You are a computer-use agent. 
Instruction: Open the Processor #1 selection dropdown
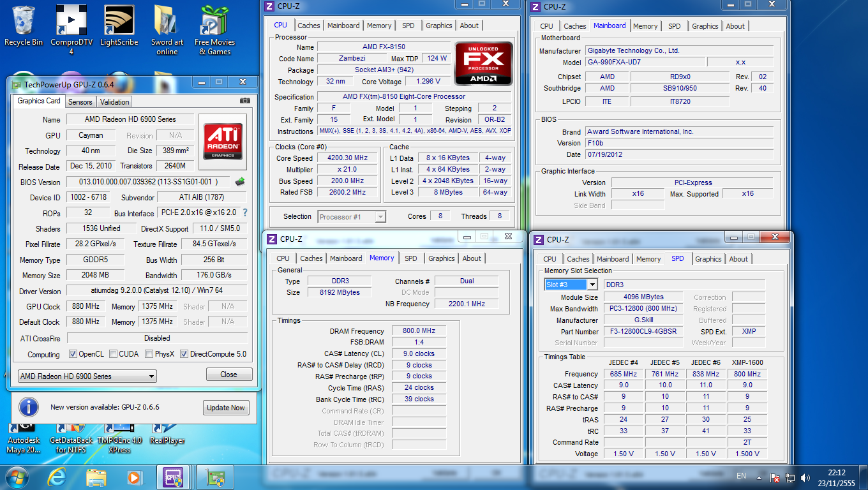pyautogui.click(x=380, y=217)
